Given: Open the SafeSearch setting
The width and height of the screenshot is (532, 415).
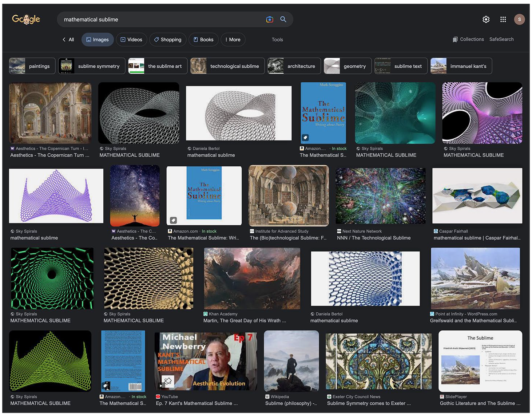Looking at the screenshot, I should point(501,39).
